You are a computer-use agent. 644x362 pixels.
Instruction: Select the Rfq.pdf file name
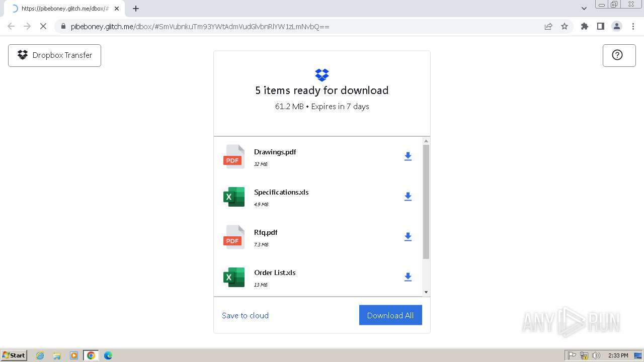266,232
